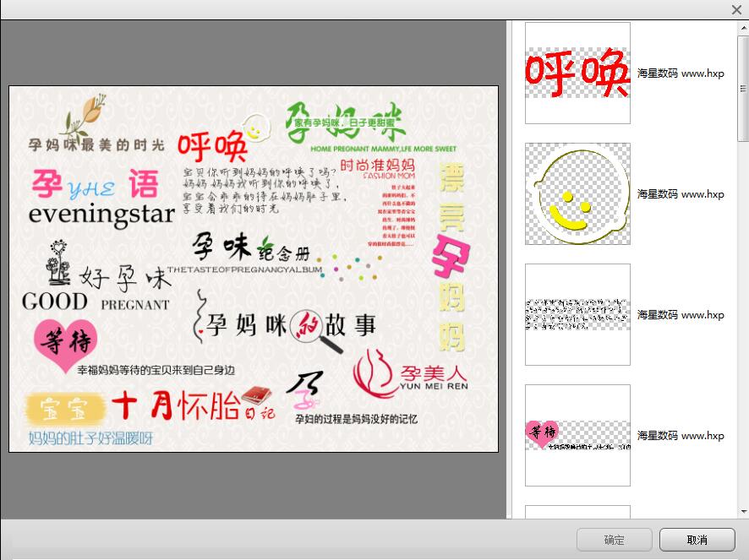The height and width of the screenshot is (560, 749).
Task: Select the yellow smiley face thumbnail
Action: [577, 193]
